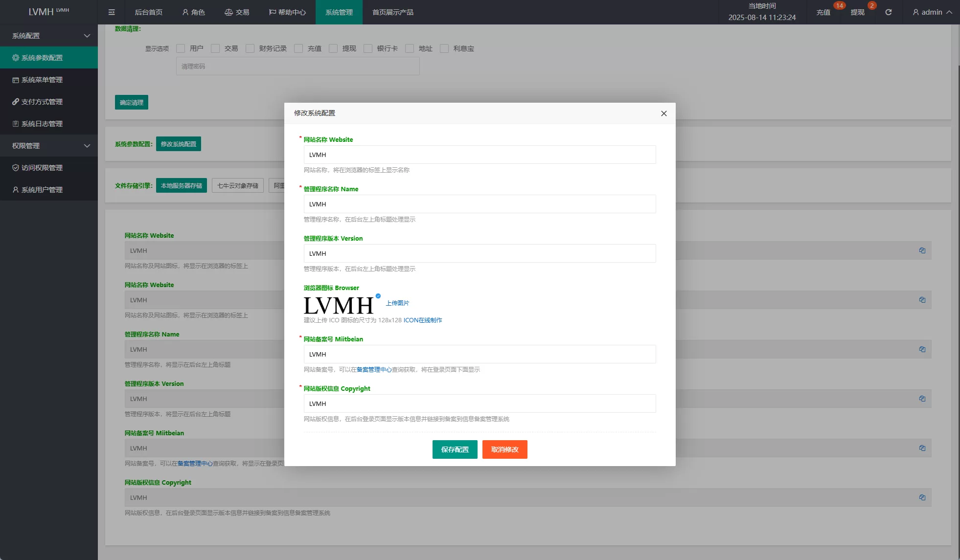Collapse the 权限管理 sidebar section

(49, 146)
